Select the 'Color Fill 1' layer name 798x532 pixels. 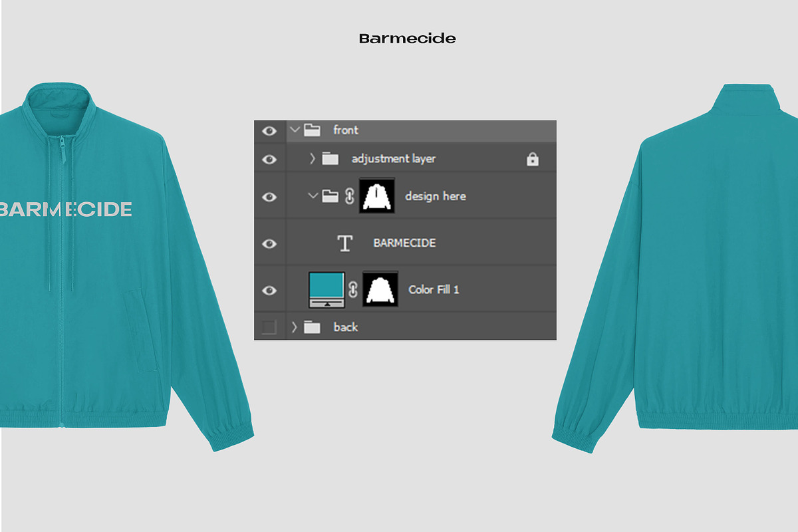tap(434, 290)
